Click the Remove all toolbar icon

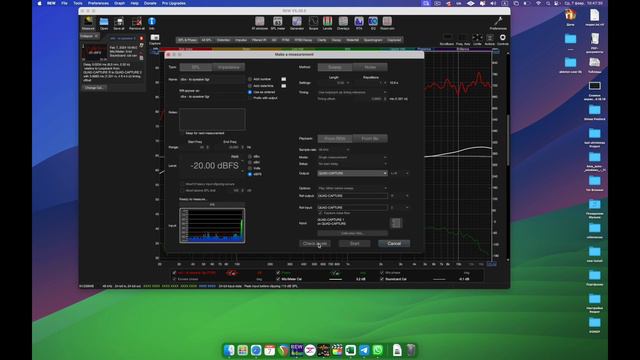coord(136,23)
